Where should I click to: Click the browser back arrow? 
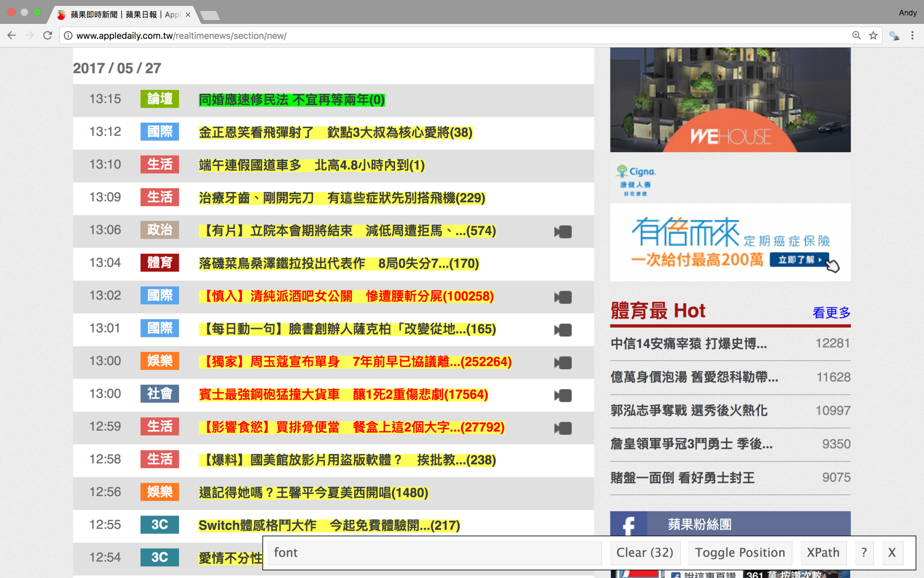tap(12, 36)
